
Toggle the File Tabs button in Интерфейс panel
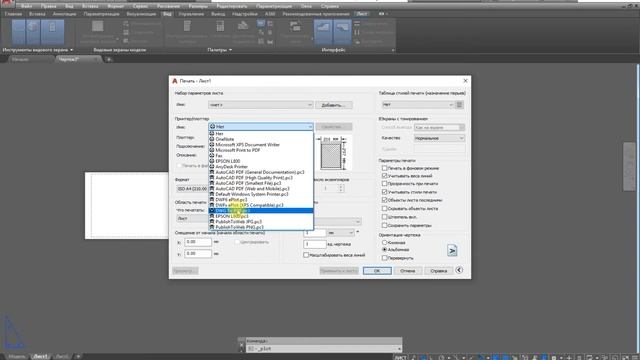[x=323, y=31]
